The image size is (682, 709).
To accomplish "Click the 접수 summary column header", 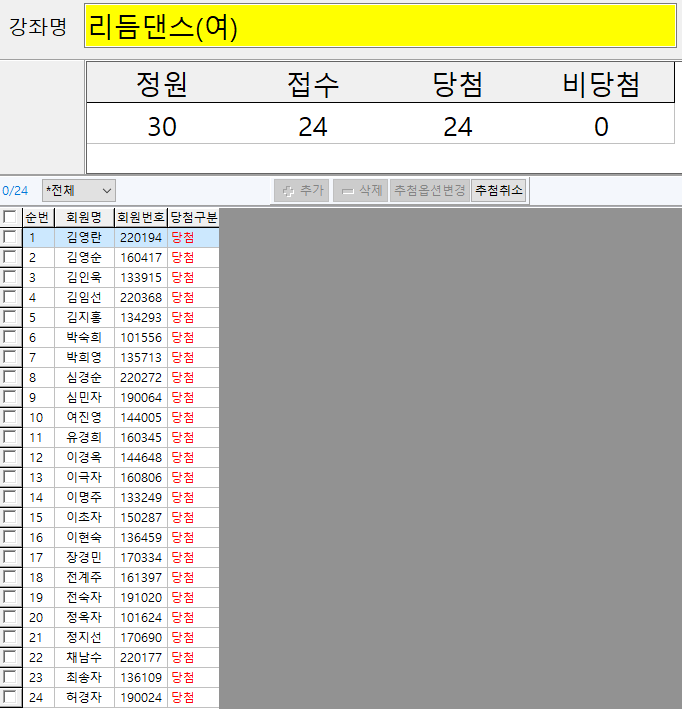I will point(313,84).
